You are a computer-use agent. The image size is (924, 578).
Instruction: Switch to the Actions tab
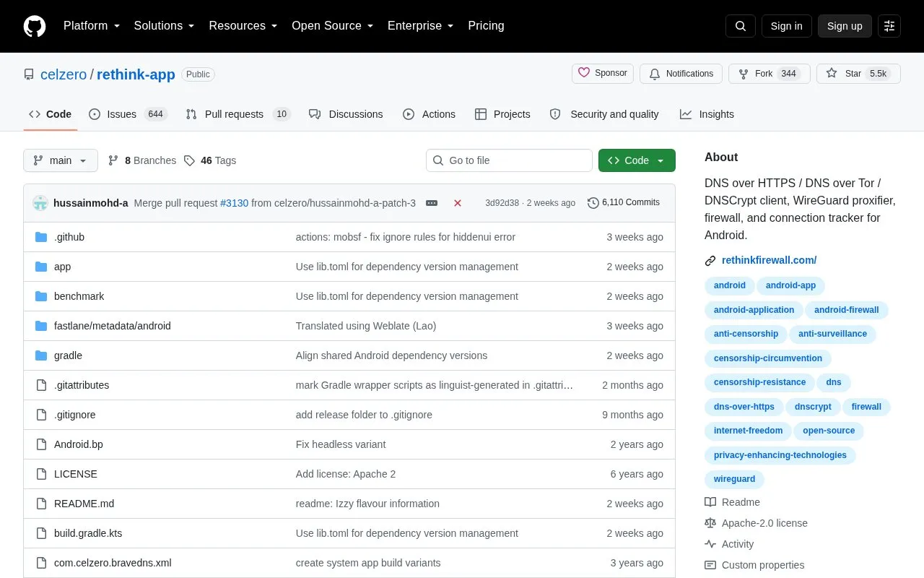(x=429, y=114)
